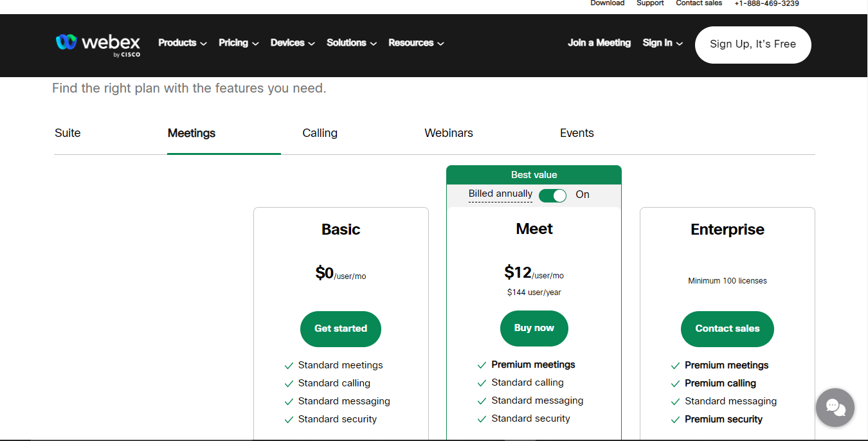Select the Meetings tab

(192, 133)
